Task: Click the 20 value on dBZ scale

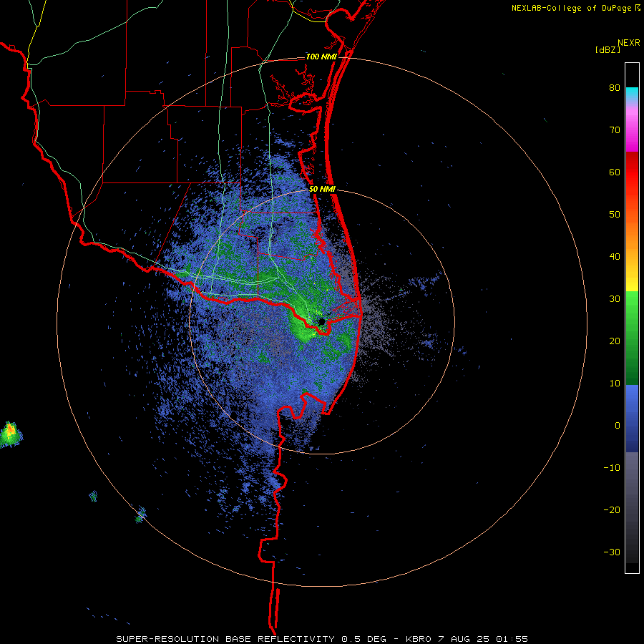Action: [x=615, y=341]
